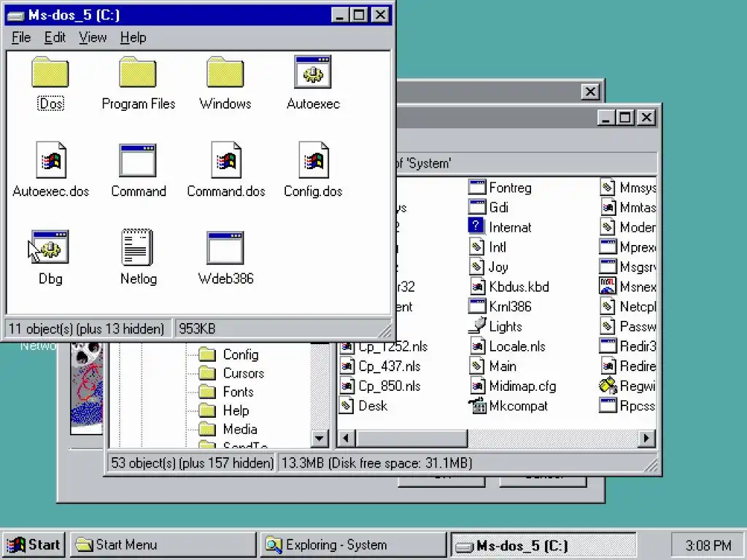Select the Cp_1252.nls file
The width and height of the screenshot is (747, 560).
tap(384, 346)
